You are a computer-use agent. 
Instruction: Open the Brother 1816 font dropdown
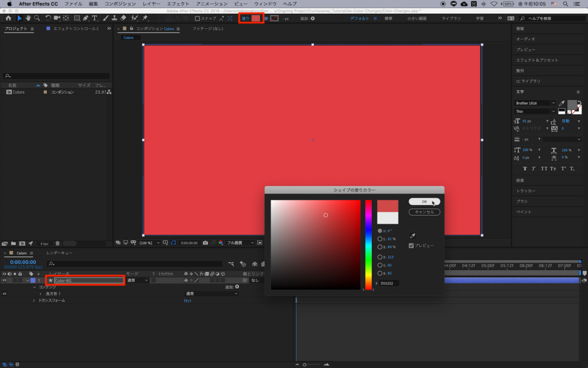click(x=535, y=103)
